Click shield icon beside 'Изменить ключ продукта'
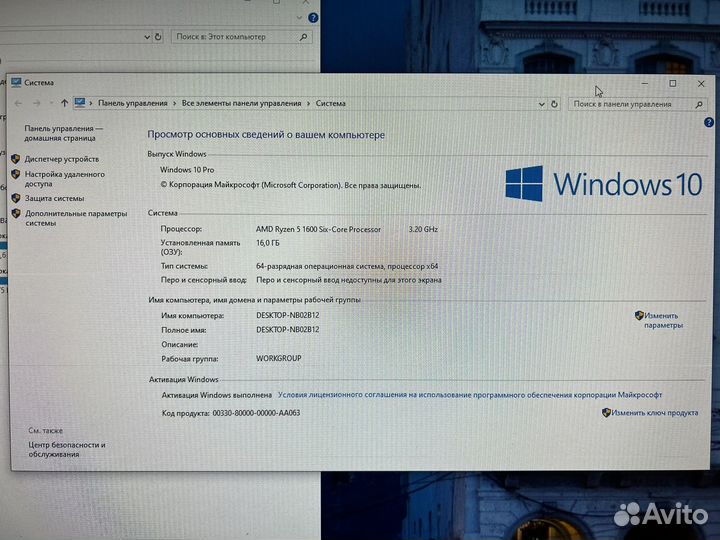Screen dimensions: 720x540 606,412
